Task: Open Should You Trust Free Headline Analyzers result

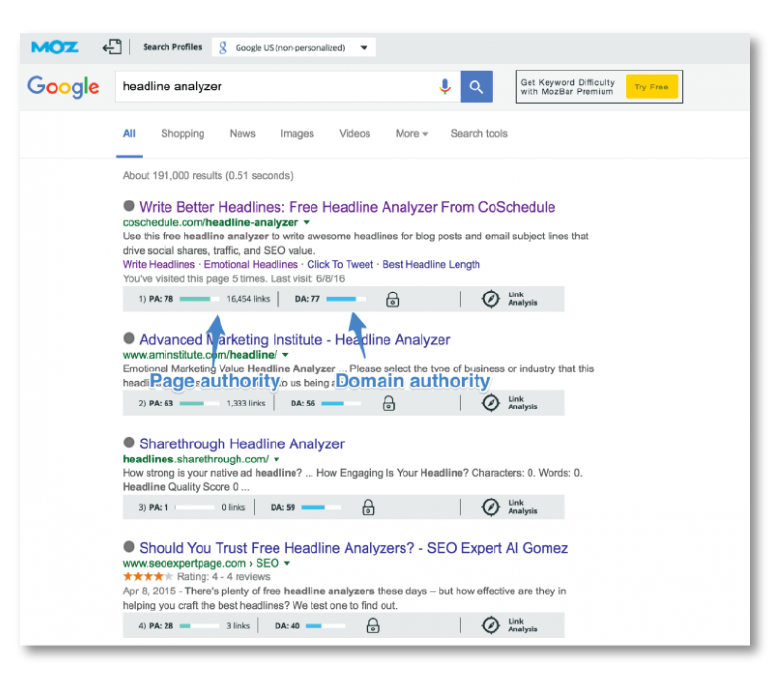Action: [x=354, y=548]
